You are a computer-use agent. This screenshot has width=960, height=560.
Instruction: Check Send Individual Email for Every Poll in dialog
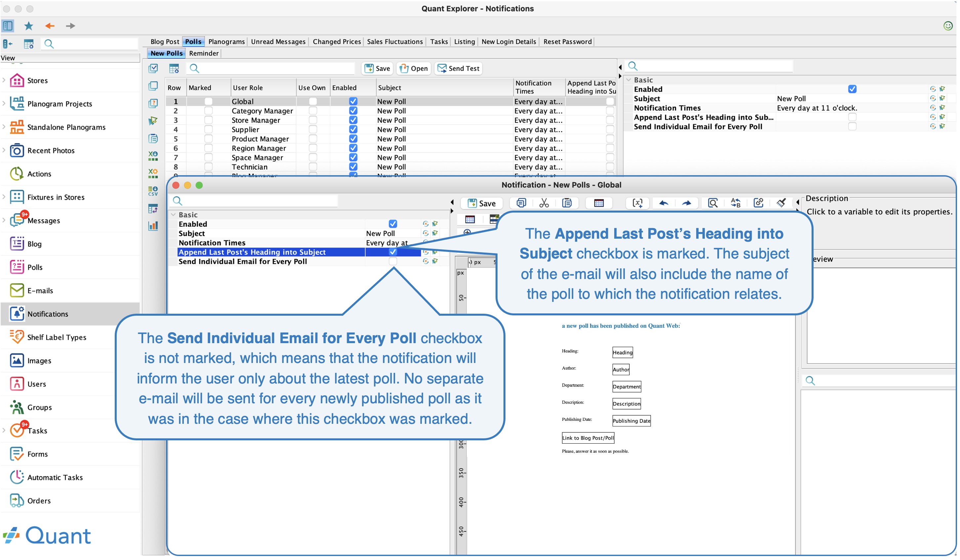[393, 261]
